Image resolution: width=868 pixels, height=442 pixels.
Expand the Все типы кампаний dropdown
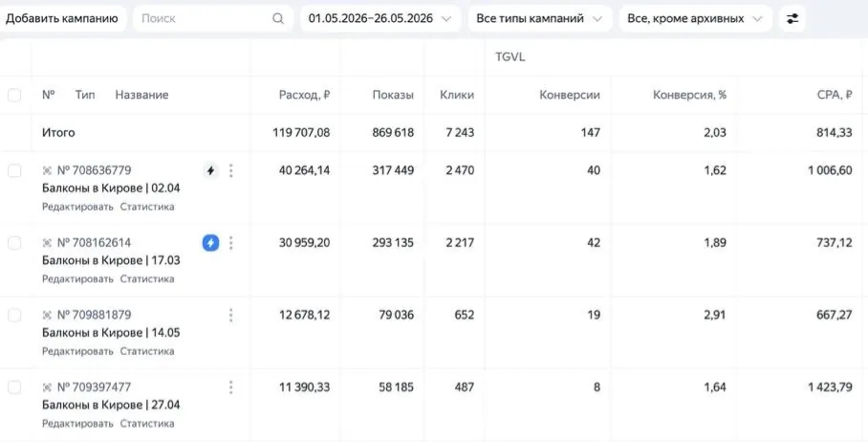[540, 19]
